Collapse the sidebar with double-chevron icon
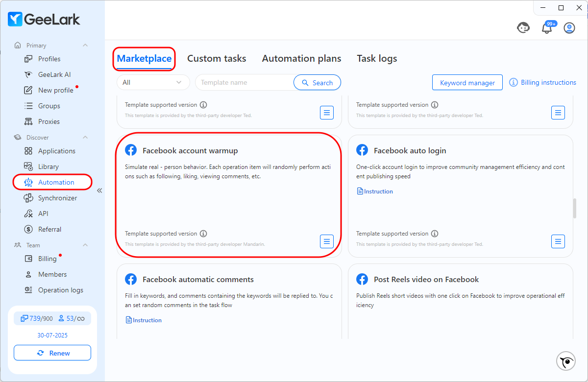 (99, 191)
